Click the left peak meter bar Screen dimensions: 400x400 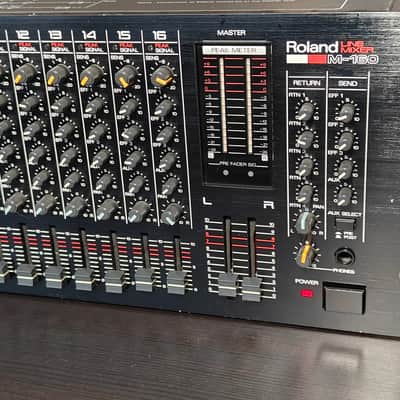click(223, 105)
